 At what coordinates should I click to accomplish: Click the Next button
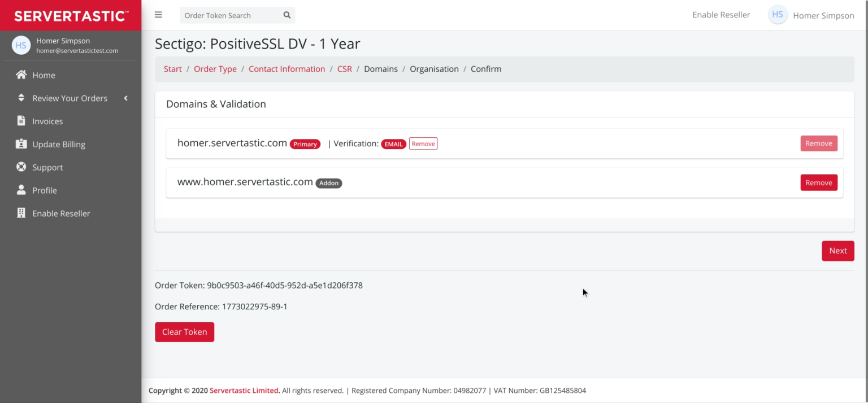tap(838, 251)
